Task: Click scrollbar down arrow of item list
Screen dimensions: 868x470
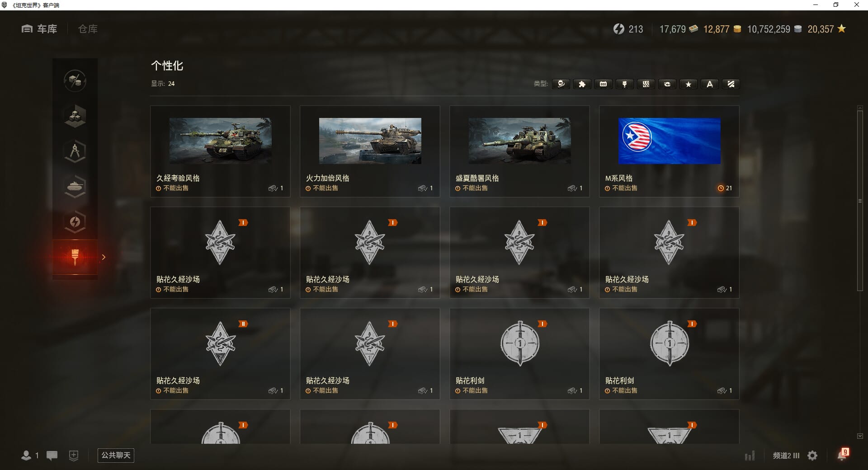Action: pyautogui.click(x=860, y=436)
